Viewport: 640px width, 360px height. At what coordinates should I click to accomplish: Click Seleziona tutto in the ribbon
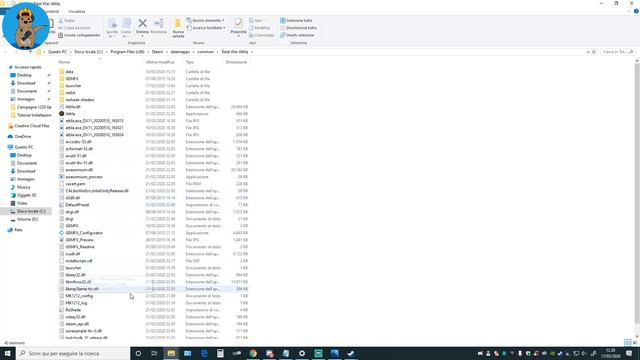296,20
